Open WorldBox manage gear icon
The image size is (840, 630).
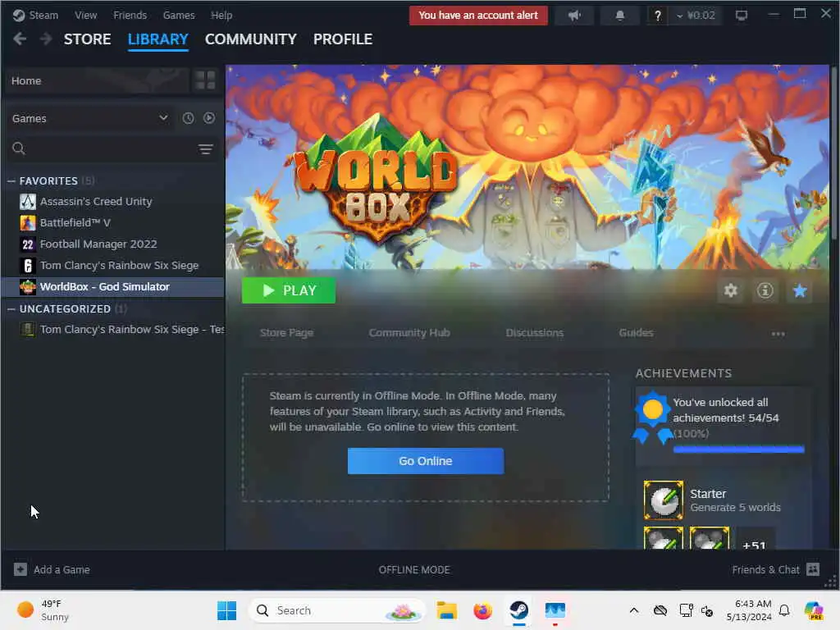[x=730, y=290]
